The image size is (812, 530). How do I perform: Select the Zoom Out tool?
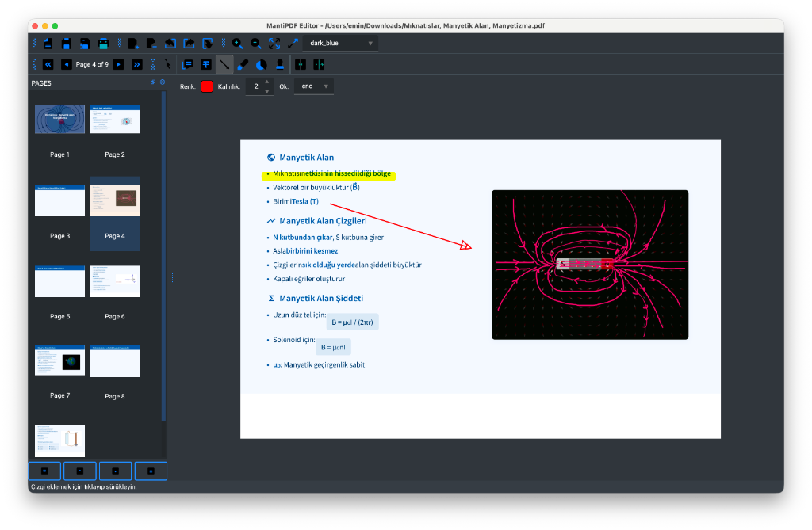click(x=256, y=42)
